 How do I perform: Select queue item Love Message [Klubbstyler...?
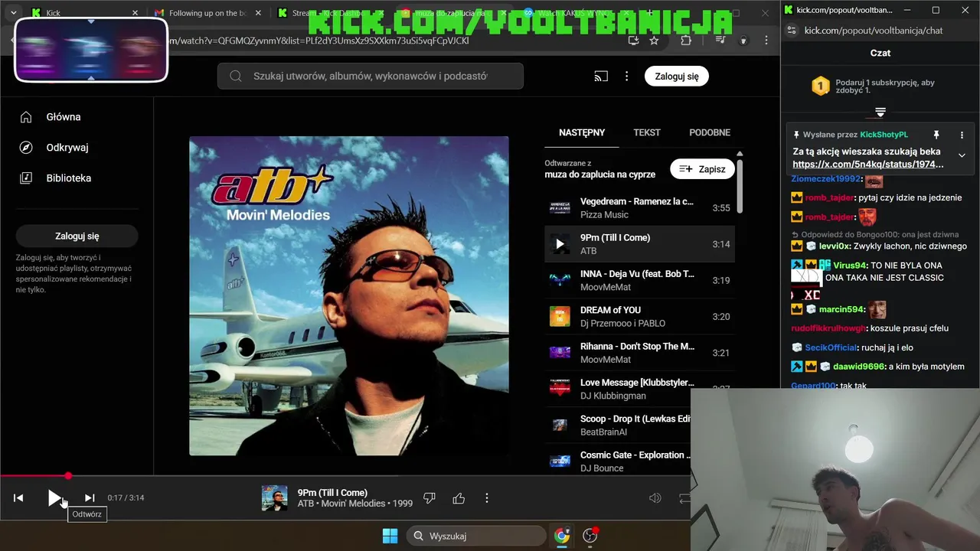pyautogui.click(x=639, y=389)
